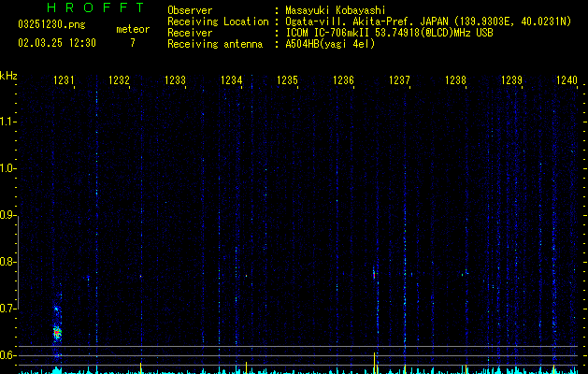Viewport: 588px width, 374px height.
Task: Click the Observer field label
Action: 190,10
